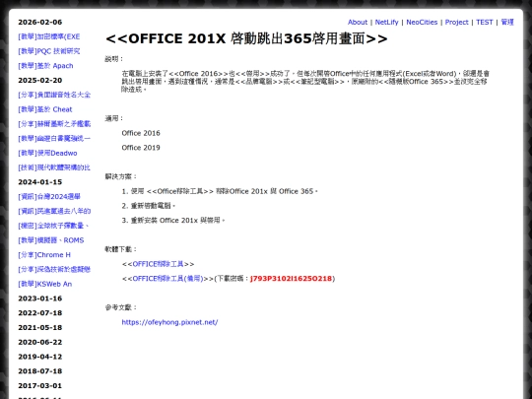Expand the 2026-02-06 date group
This screenshot has height=399, width=532.
coord(40,22)
